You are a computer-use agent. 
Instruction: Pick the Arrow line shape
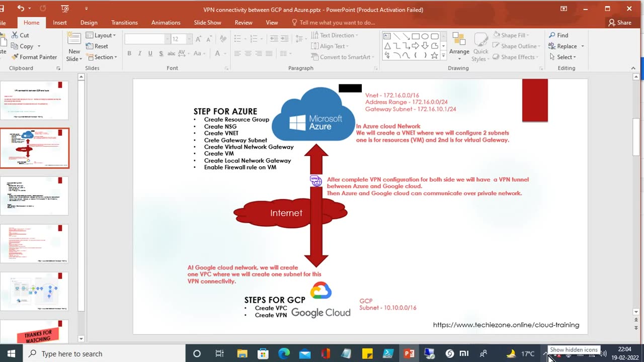click(x=407, y=36)
